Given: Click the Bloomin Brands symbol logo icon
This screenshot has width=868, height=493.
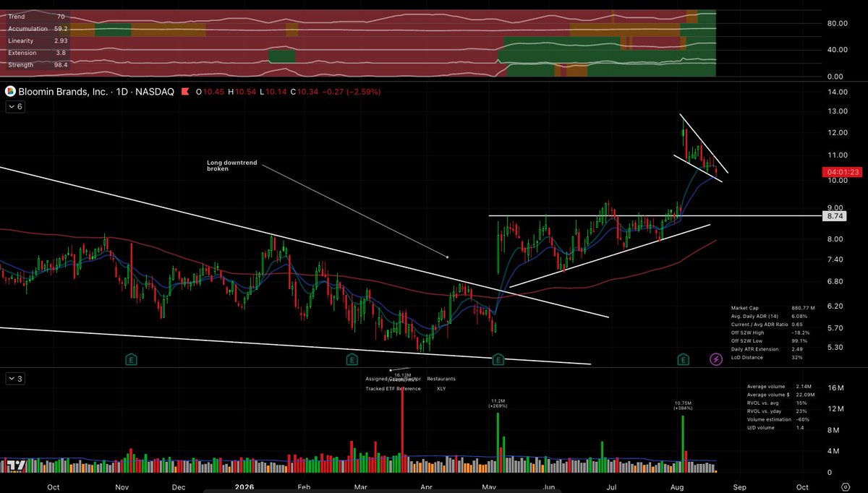Looking at the screenshot, I should coord(10,92).
